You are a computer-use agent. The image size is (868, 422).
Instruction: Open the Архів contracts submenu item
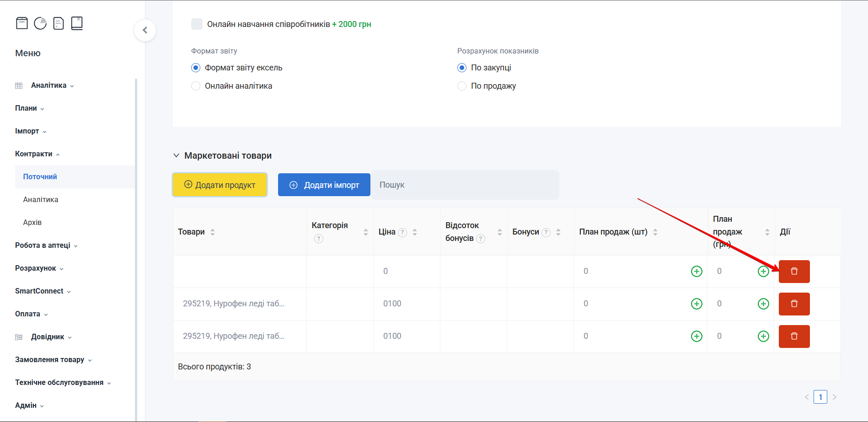point(32,223)
